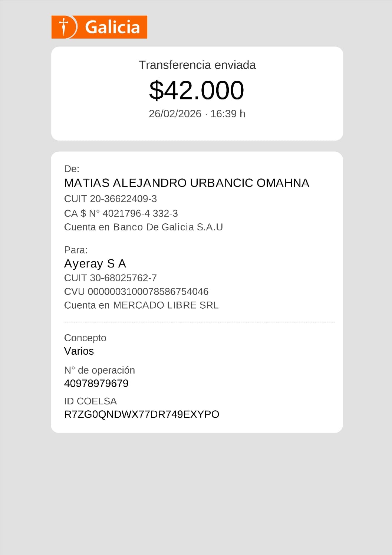Click the recipient CUIT 30-68025762-7
Viewport: 392px width, 555px height.
(111, 278)
